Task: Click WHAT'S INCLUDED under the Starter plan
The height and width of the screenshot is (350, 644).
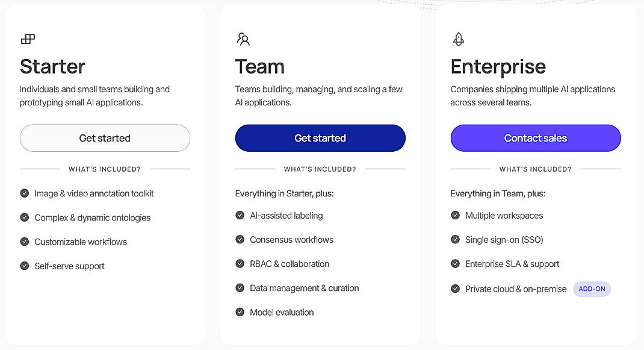Action: [104, 169]
